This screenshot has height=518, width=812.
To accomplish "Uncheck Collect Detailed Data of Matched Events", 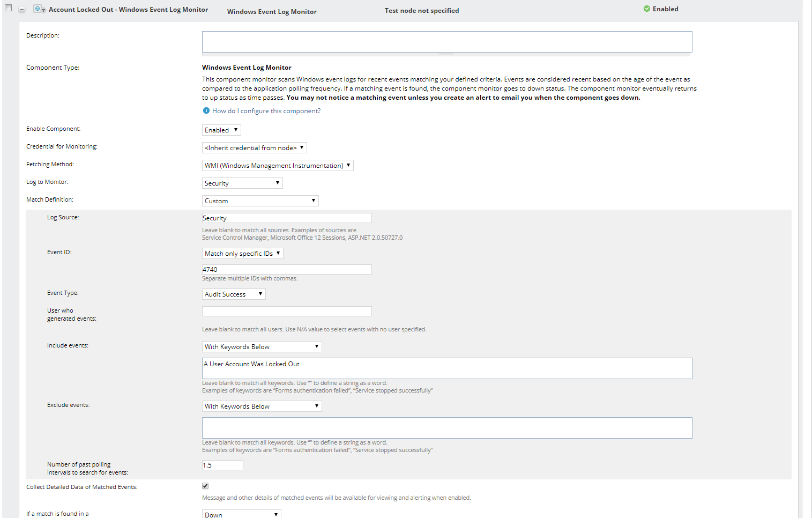I will [x=205, y=486].
